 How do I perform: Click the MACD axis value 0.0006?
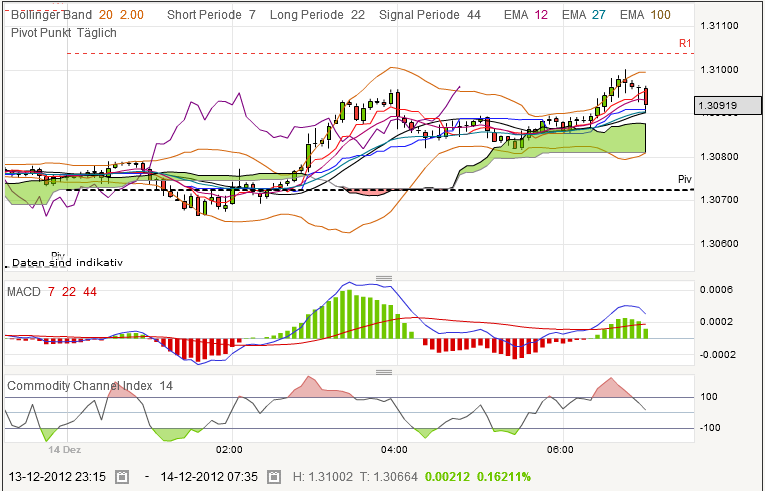tap(716, 290)
